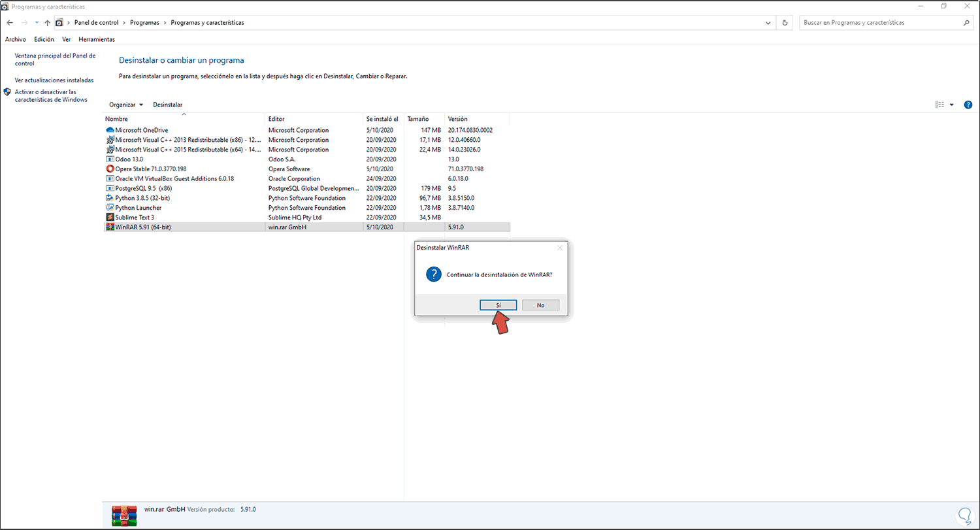Viewport: 980px width, 530px height.
Task: Open the Archivo menu
Action: coord(16,39)
